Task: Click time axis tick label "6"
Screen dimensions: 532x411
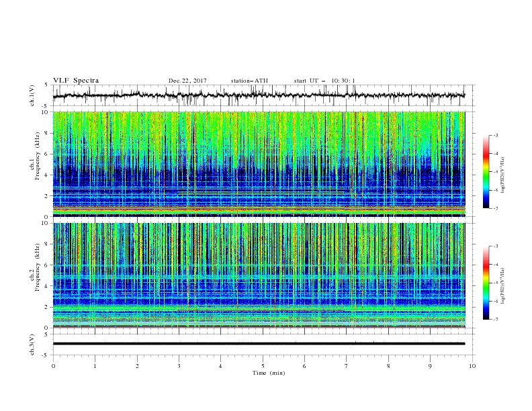Action: point(304,366)
